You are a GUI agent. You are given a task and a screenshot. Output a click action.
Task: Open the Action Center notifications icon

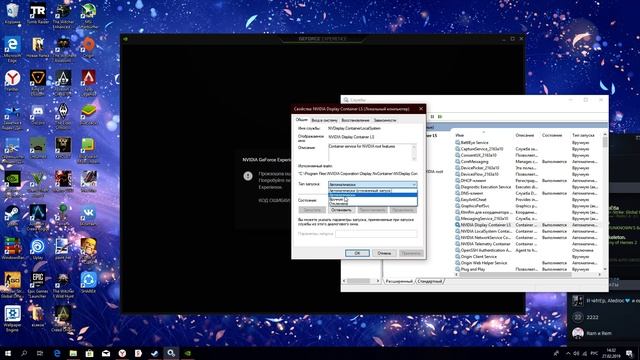pos(630,353)
